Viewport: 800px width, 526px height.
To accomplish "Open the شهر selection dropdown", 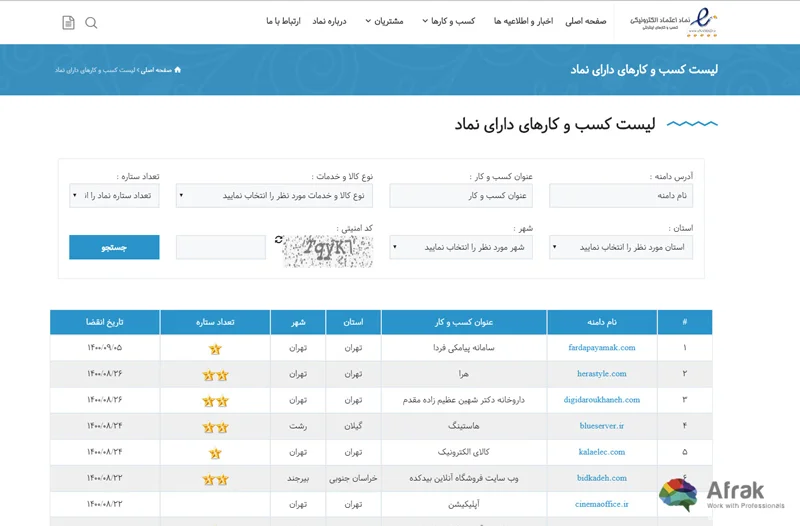I will [x=461, y=247].
